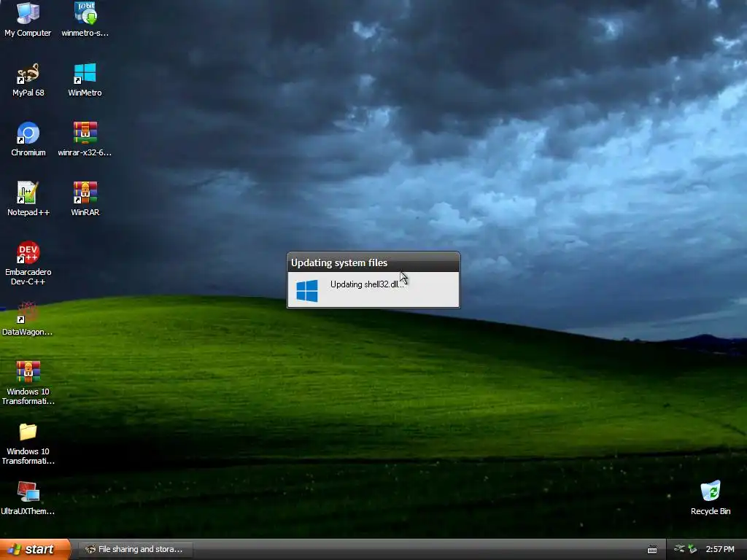Click the Updating shell32.dll... status text
The image size is (747, 560).
point(367,284)
